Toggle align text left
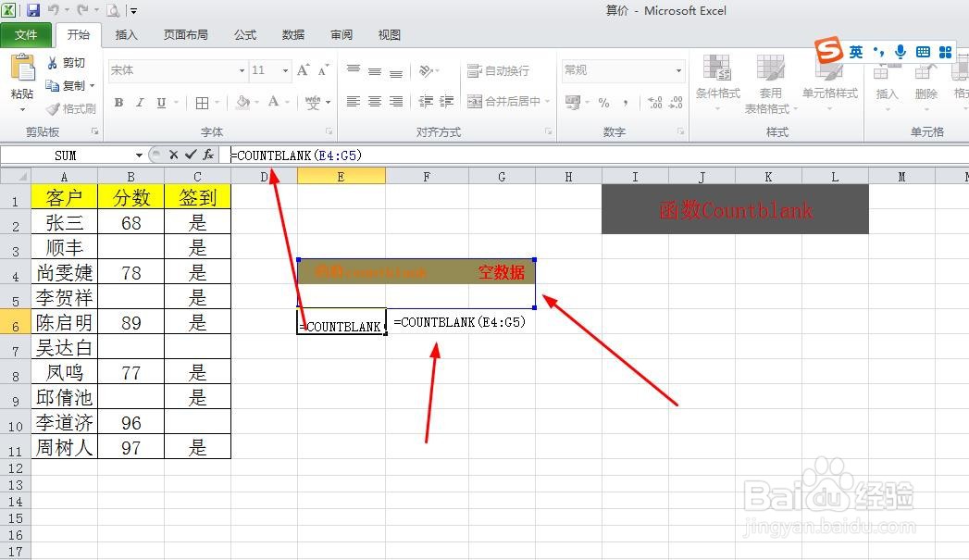The height and width of the screenshot is (560, 969). tap(353, 102)
